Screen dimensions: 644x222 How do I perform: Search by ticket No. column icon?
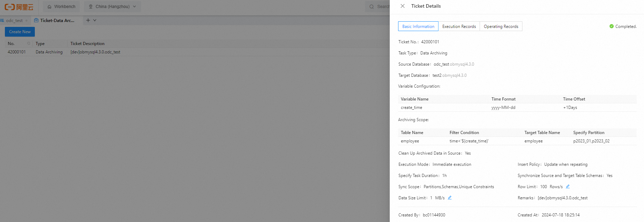[29, 43]
